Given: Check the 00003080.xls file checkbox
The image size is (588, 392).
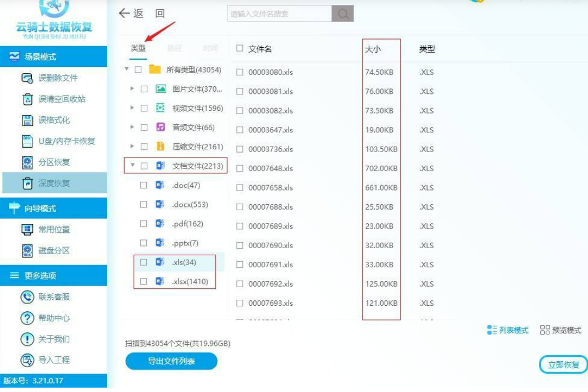Looking at the screenshot, I should pos(240,72).
